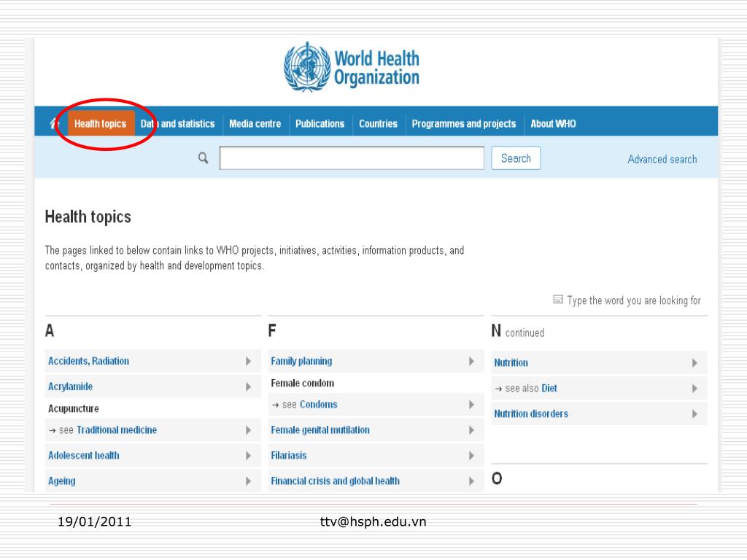This screenshot has width=747, height=560.
Task: Open the Nutrition disorders topic link
Action: [531, 414]
